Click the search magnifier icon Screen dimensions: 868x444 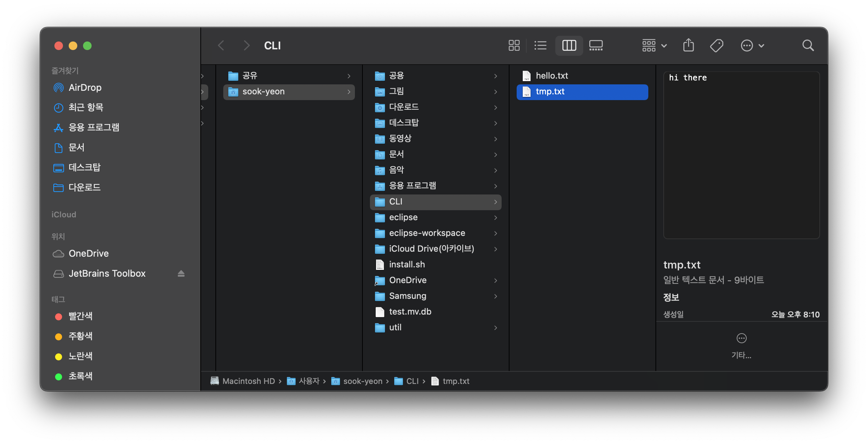click(808, 45)
